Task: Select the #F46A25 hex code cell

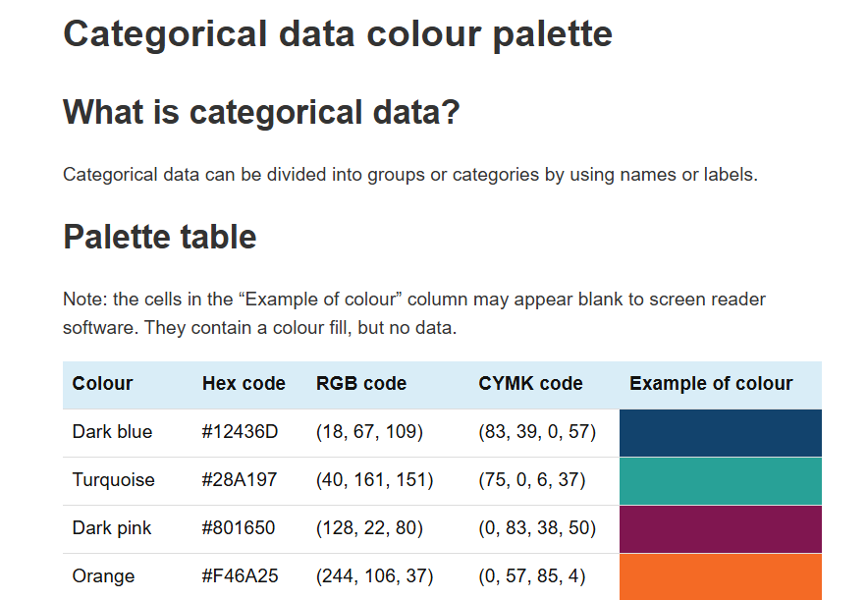Action: point(240,576)
